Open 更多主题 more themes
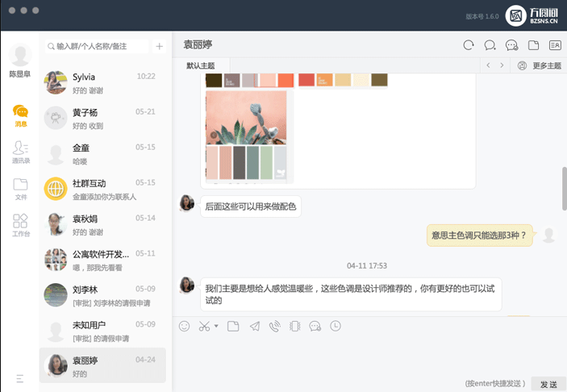This screenshot has height=392, width=567. (540, 65)
